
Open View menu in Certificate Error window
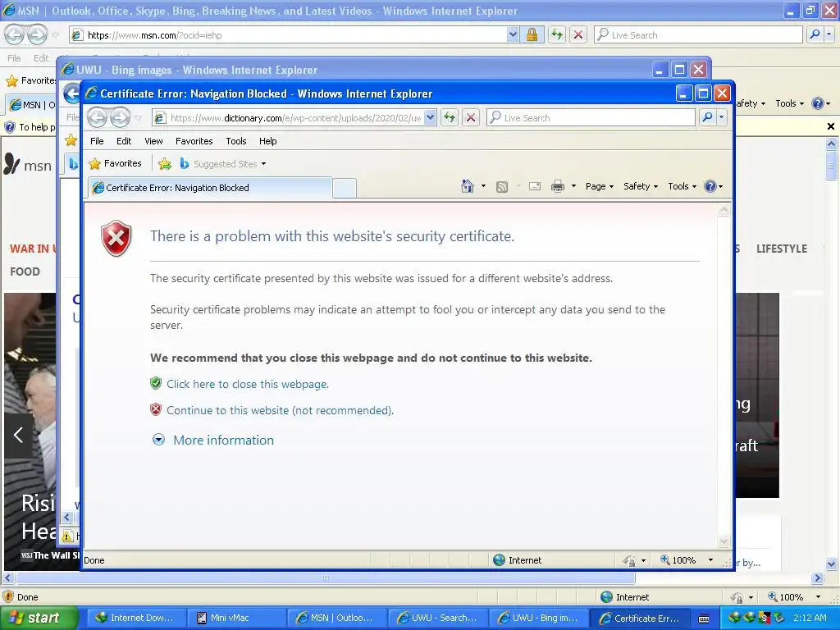pyautogui.click(x=153, y=141)
